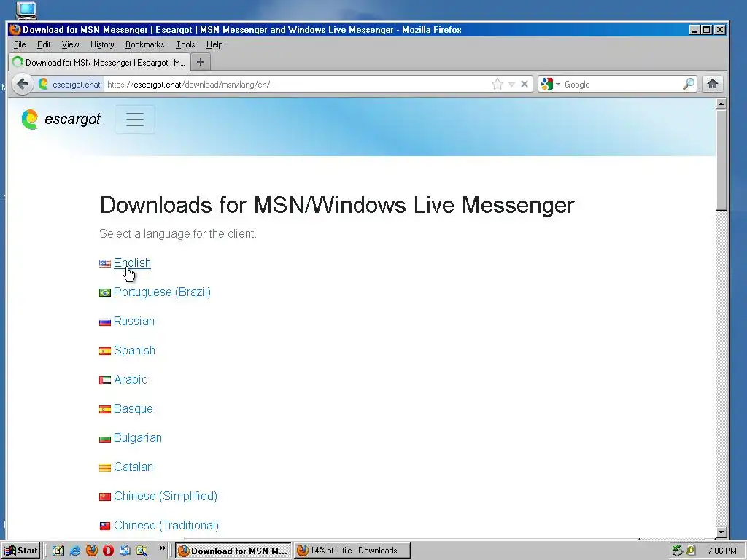Click the Spanish language link

[x=134, y=351]
